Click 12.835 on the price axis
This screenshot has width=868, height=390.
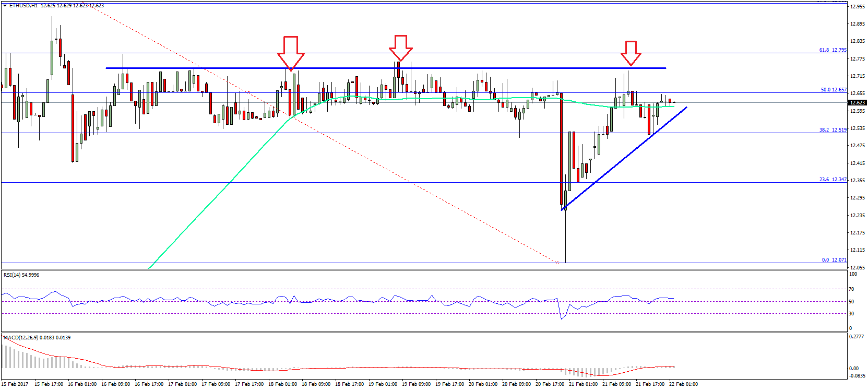click(857, 41)
